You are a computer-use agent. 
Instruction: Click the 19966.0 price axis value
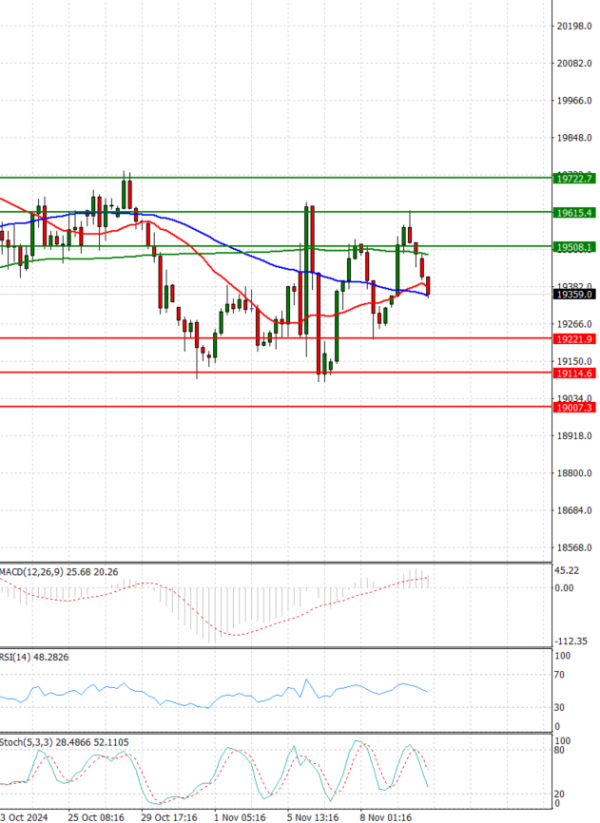coord(574,101)
